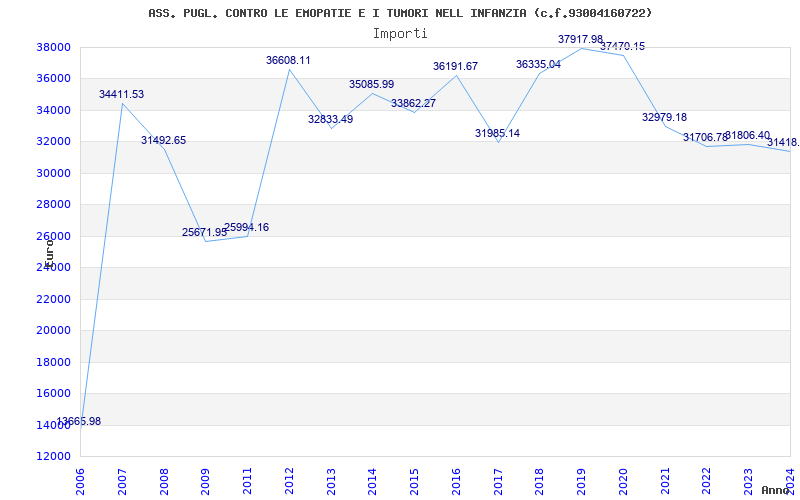Click the Anno x-axis title
Image resolution: width=800 pixels, height=500 pixels.
tap(775, 490)
